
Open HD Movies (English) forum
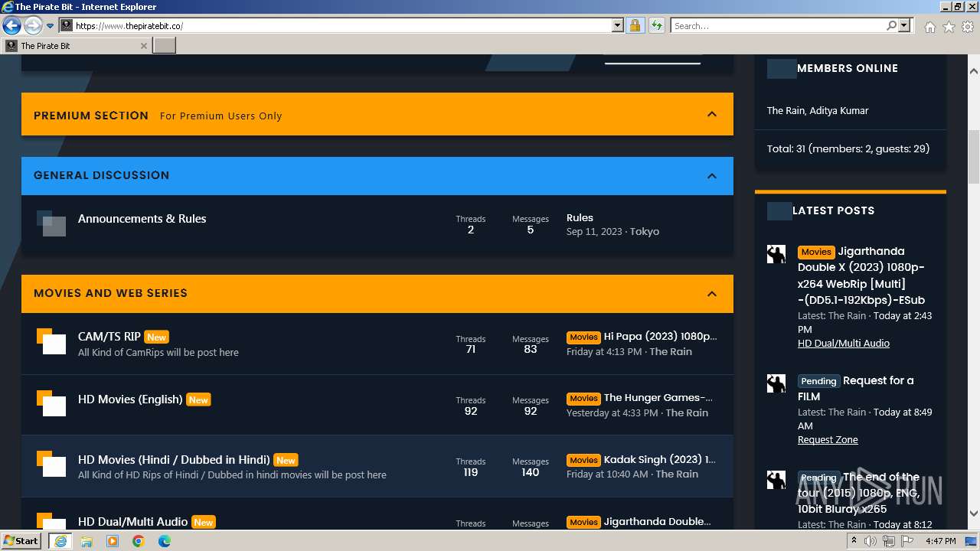130,399
